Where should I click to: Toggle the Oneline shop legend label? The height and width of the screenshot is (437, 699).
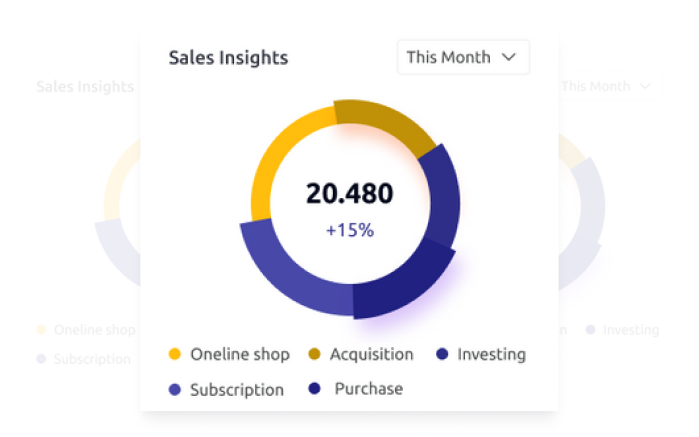[x=239, y=354]
